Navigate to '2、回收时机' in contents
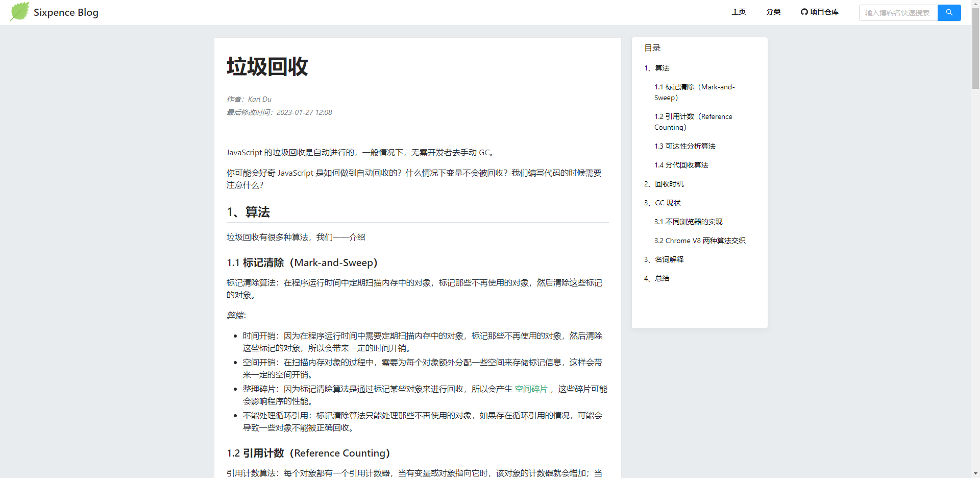The height and width of the screenshot is (478, 980). 664,184
